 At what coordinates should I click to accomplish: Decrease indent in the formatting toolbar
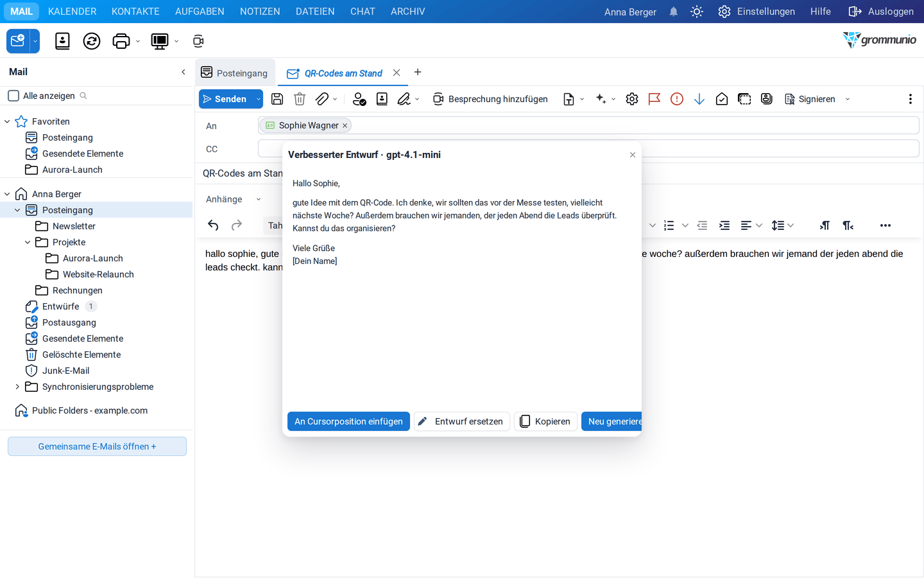tap(702, 225)
